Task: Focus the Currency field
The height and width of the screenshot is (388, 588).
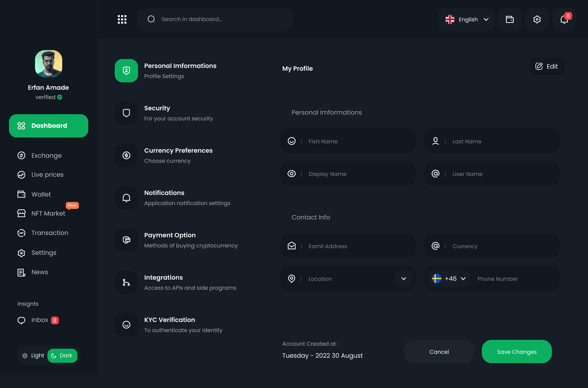Action: pos(492,246)
